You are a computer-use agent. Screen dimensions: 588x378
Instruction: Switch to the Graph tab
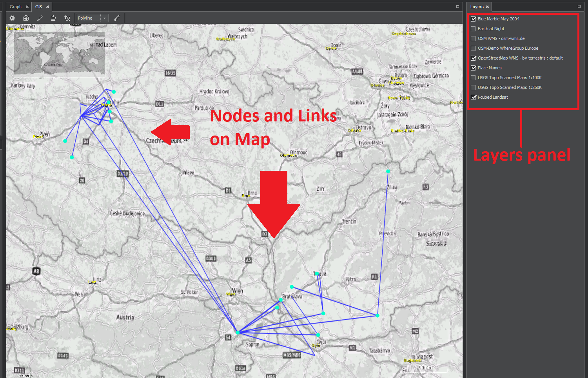[16, 7]
